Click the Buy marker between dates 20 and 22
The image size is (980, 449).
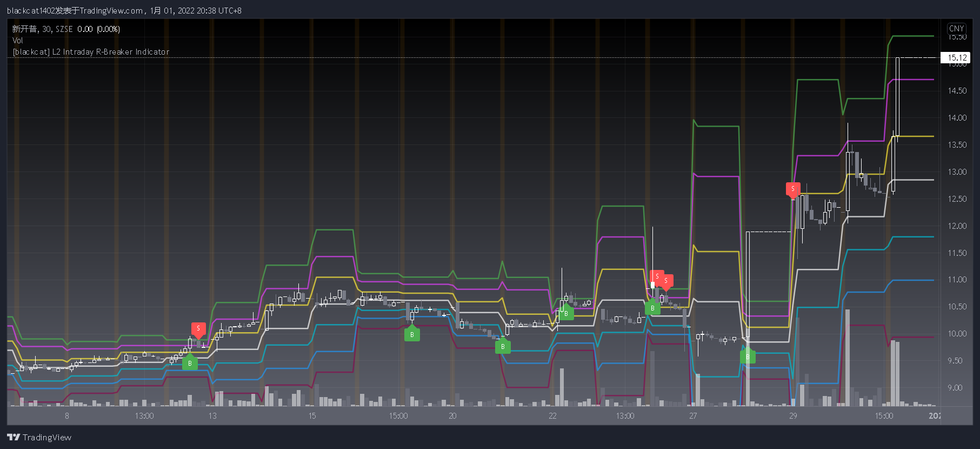point(503,346)
